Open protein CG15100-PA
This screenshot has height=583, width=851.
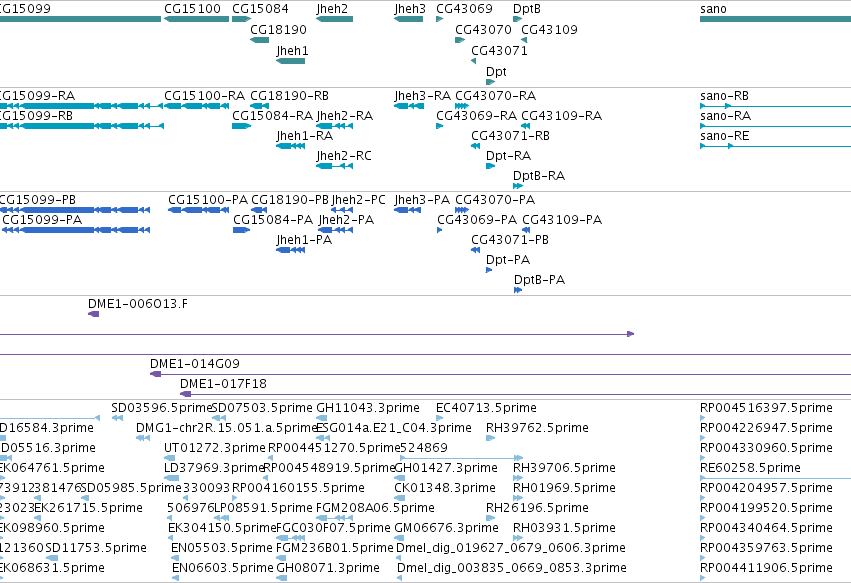coord(199,210)
